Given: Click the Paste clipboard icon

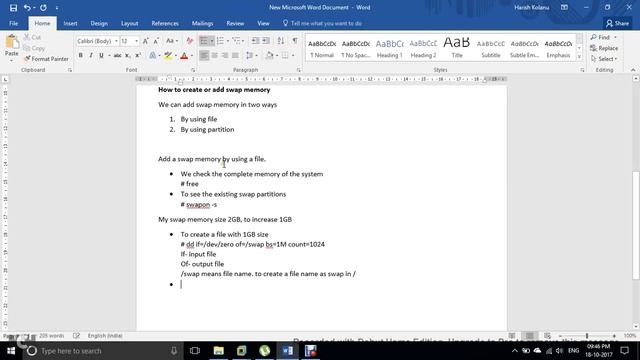Looking at the screenshot, I should (12, 42).
